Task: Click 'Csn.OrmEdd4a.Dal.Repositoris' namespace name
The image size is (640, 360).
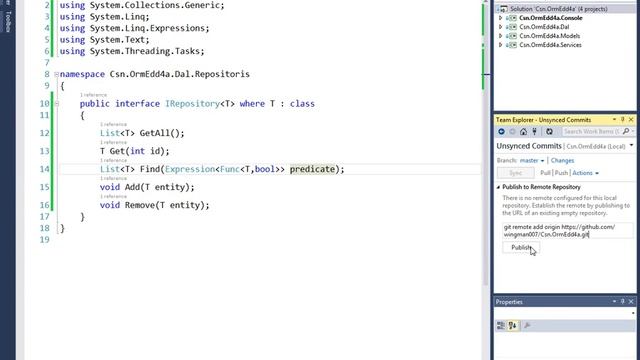Action: (x=180, y=74)
